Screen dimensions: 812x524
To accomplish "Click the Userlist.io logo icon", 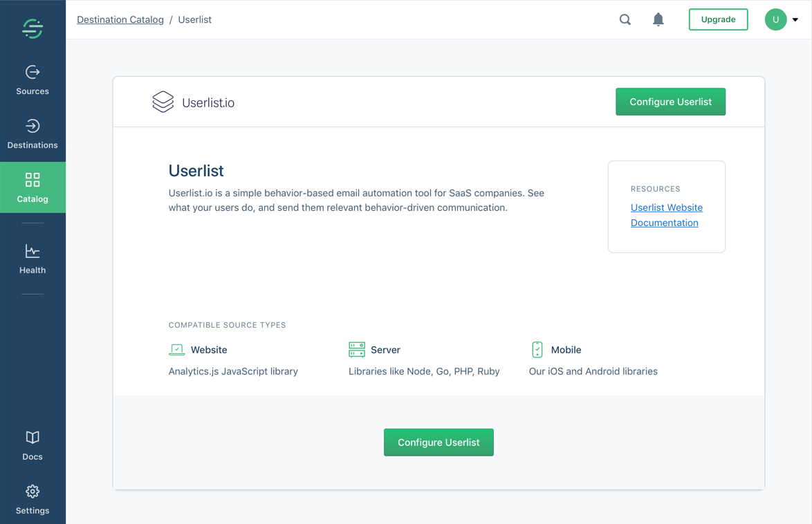I will click(x=163, y=102).
